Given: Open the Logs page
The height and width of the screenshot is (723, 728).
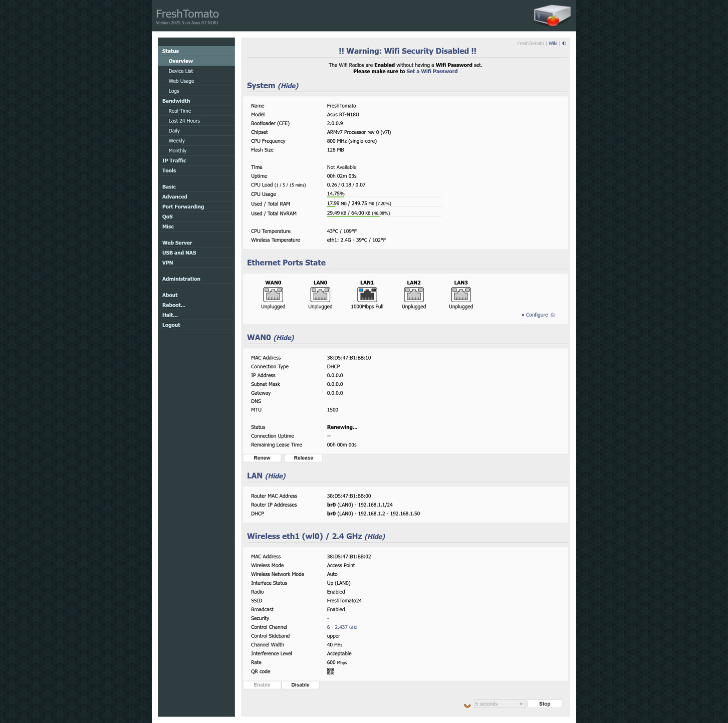Looking at the screenshot, I should (x=196, y=91).
